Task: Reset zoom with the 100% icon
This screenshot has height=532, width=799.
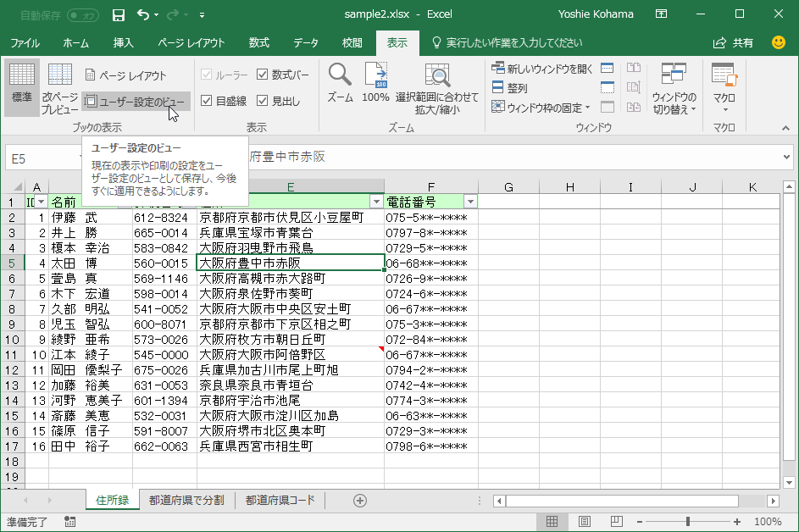Action: pos(375,83)
